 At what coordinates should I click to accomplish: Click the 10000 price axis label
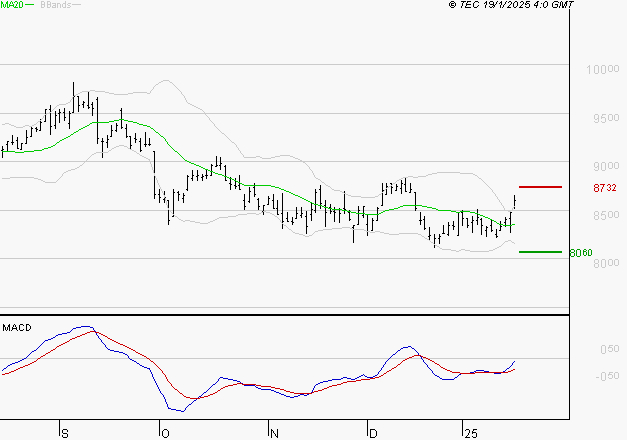click(x=603, y=70)
